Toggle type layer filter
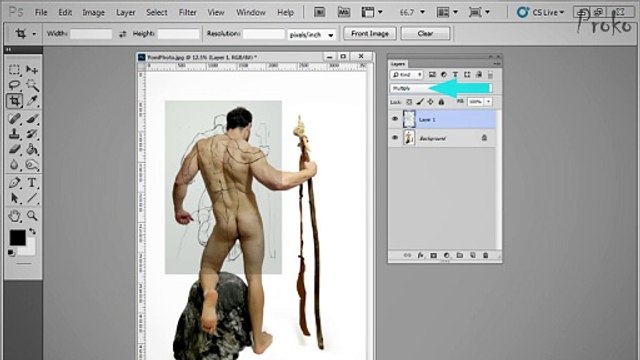The height and width of the screenshot is (360, 640). point(455,75)
